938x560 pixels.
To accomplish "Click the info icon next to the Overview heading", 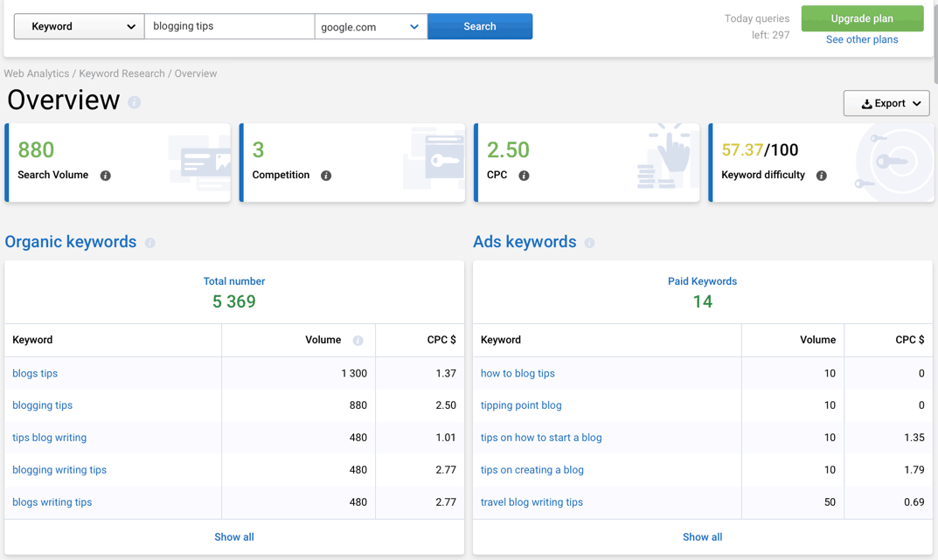I will (135, 100).
